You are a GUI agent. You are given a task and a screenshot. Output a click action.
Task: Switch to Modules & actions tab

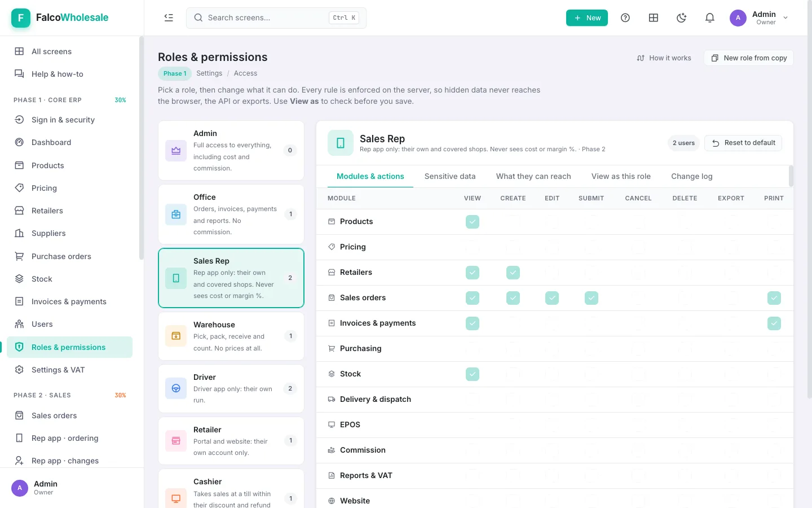(370, 176)
